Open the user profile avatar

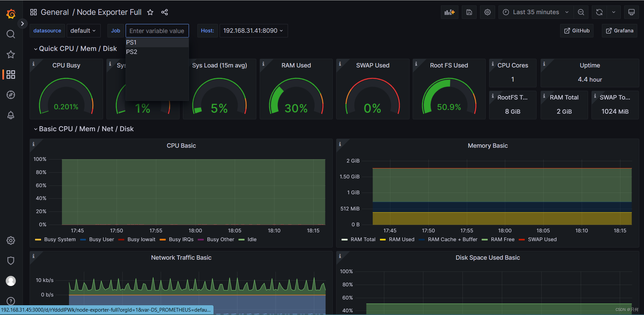tap(11, 281)
